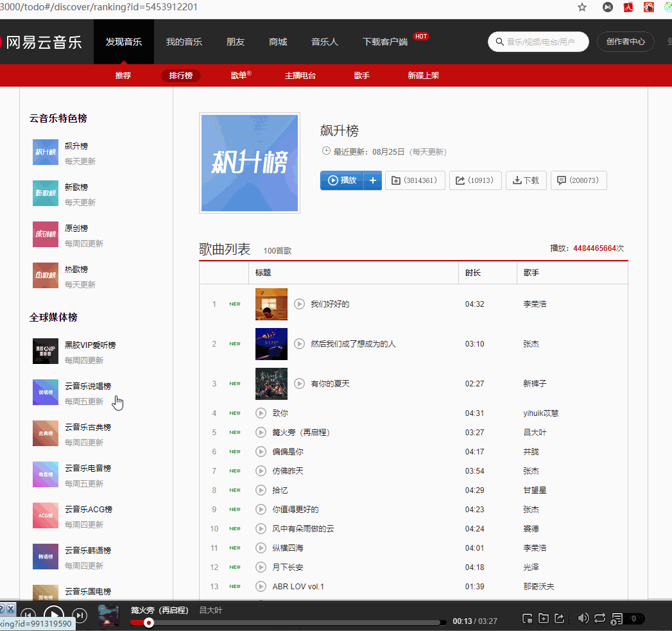Play the song ABR LOV vol.1
Image resolution: width=672 pixels, height=631 pixels.
point(261,587)
